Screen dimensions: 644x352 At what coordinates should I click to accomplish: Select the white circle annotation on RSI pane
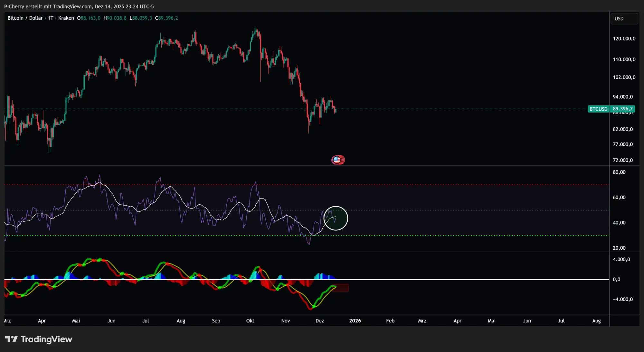(x=336, y=218)
